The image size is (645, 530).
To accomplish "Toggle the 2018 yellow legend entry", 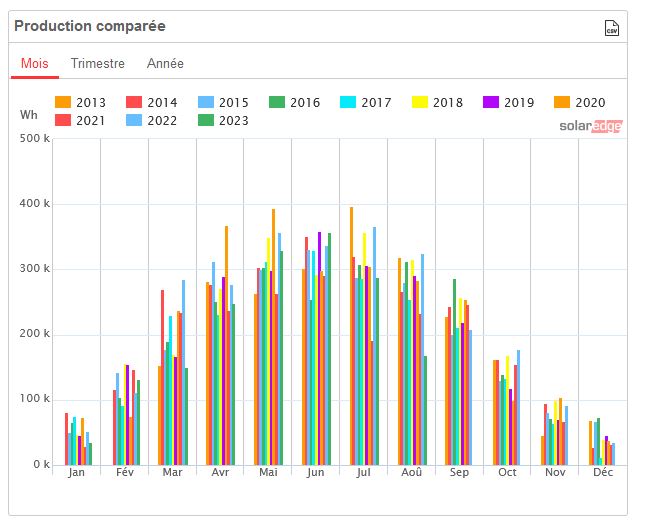I will pyautogui.click(x=437, y=102).
